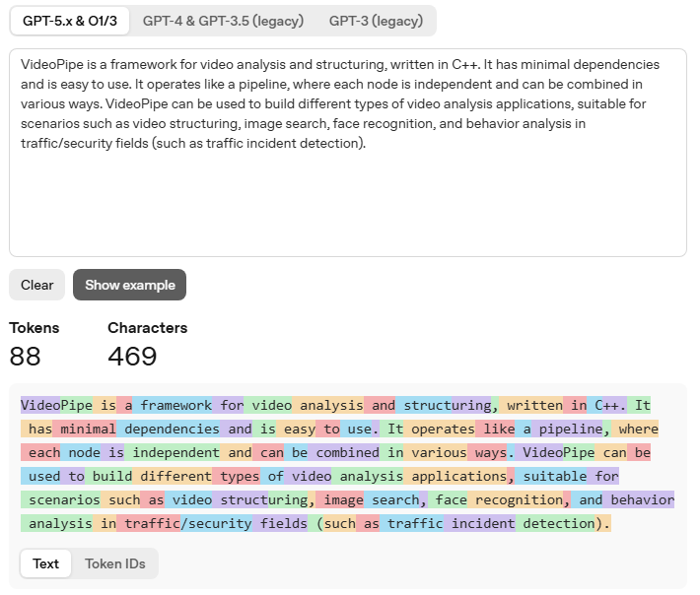Click the Show example button
Viewport: 700px width, 595px height.
129,285
